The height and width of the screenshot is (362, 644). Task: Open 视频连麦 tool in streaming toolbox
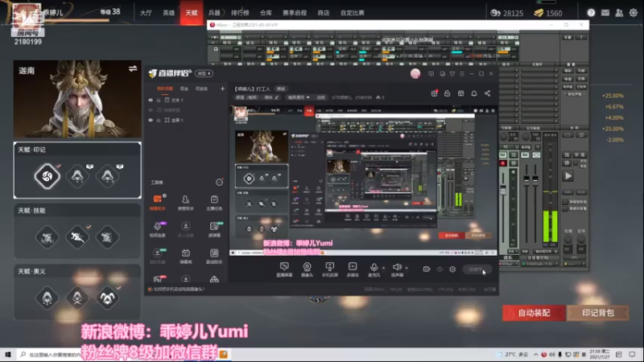pyautogui.click(x=157, y=229)
